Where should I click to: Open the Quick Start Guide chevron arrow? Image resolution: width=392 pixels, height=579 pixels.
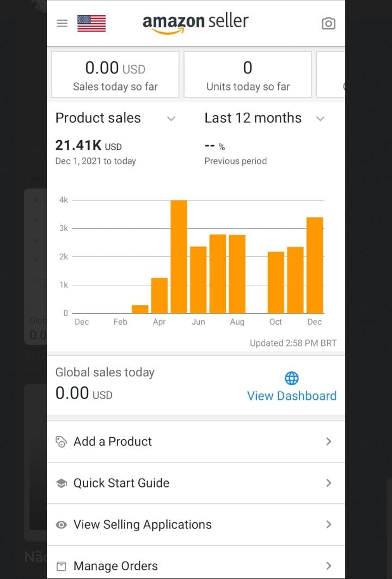coord(328,483)
